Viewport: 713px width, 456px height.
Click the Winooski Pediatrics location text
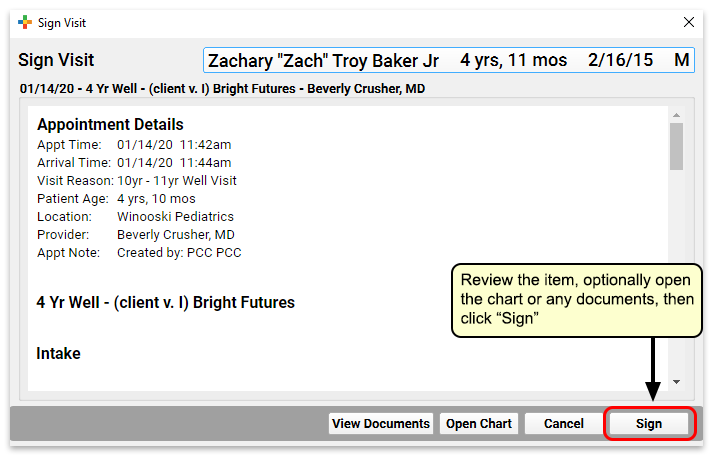click(176, 217)
